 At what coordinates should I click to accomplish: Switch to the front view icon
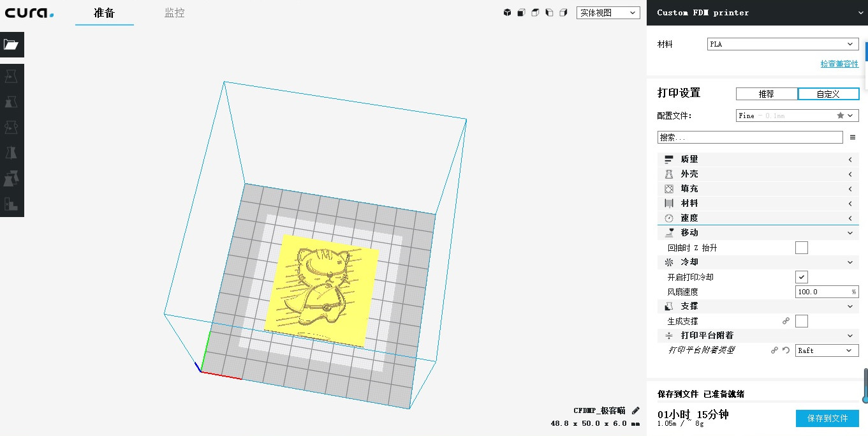pyautogui.click(x=521, y=12)
